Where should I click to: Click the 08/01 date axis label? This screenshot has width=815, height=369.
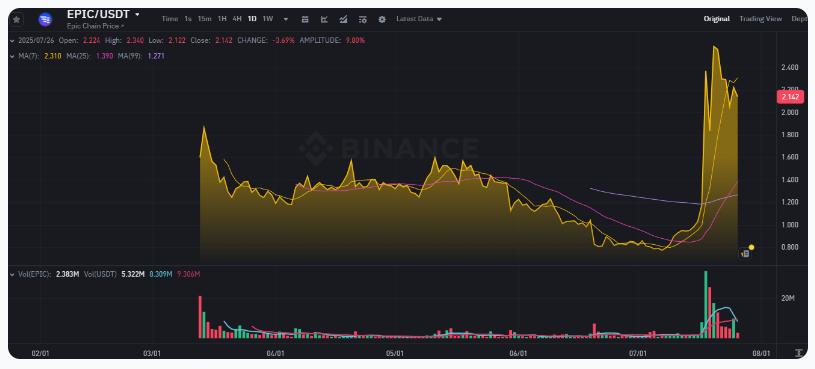(761, 353)
